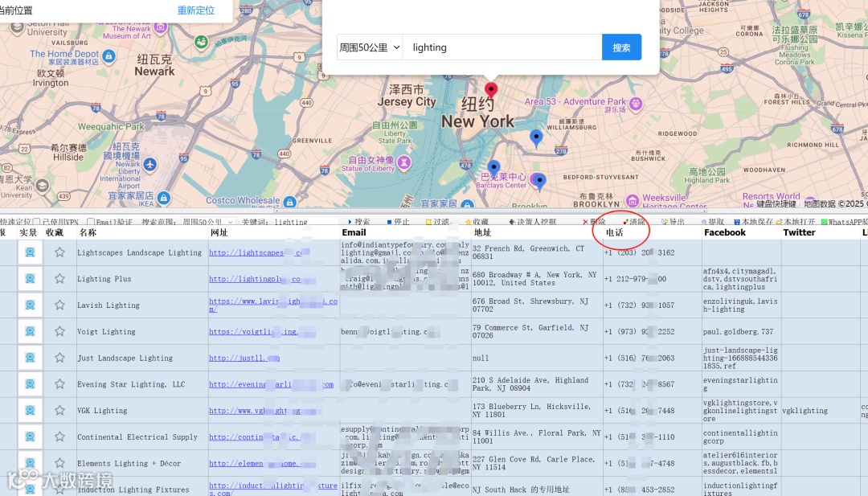
Task: Open street view for VGK Lighting row
Action: click(30, 410)
